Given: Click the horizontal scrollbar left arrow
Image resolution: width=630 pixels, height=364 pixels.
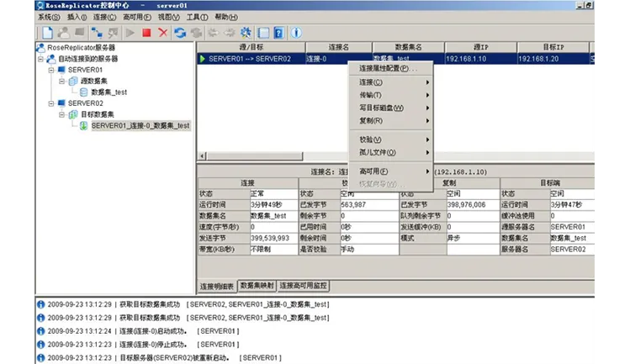Looking at the screenshot, I should 203,156.
